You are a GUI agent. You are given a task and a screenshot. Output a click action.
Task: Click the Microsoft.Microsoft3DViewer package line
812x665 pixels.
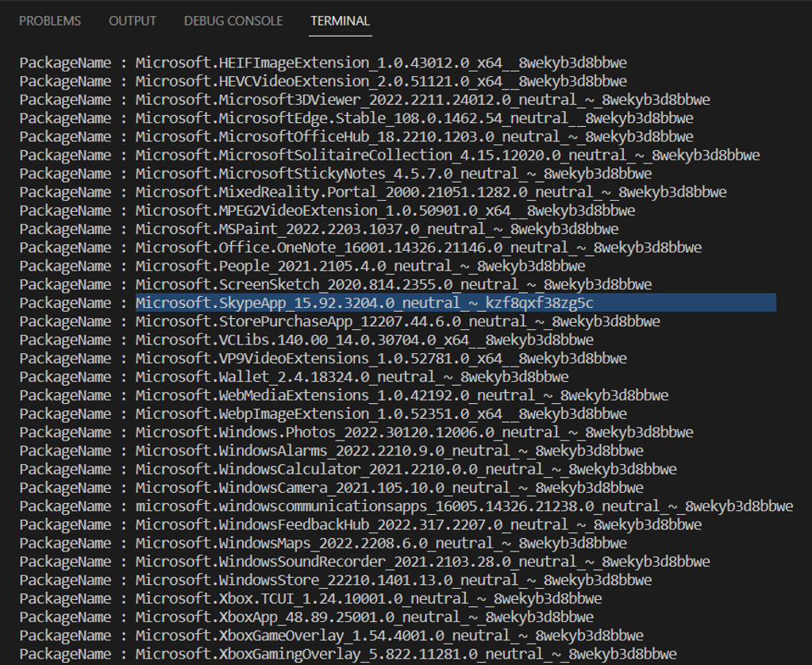[x=364, y=99]
